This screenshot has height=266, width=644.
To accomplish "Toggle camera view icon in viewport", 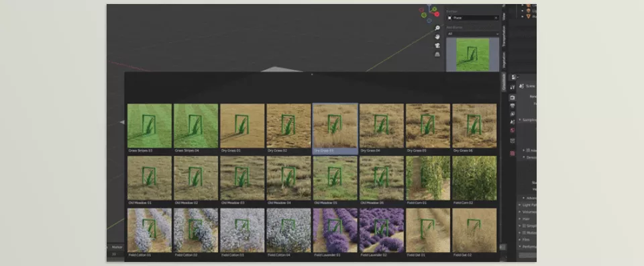I will coord(437,45).
